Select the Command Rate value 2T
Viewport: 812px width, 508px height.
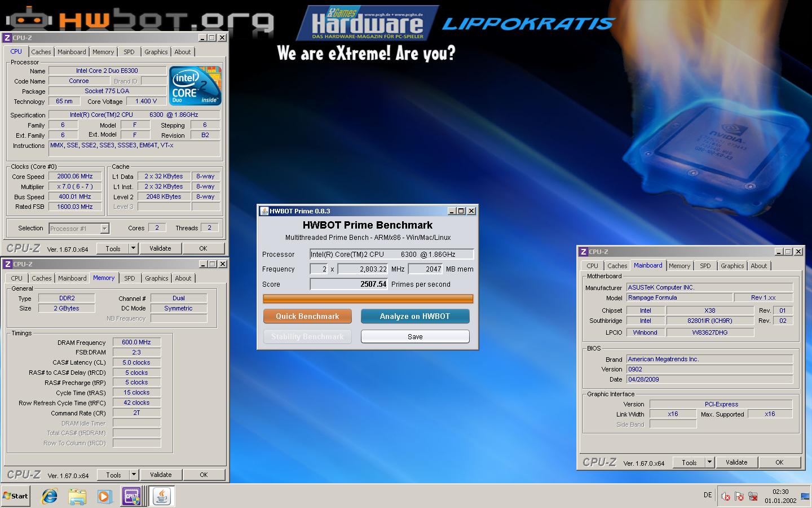pos(136,413)
